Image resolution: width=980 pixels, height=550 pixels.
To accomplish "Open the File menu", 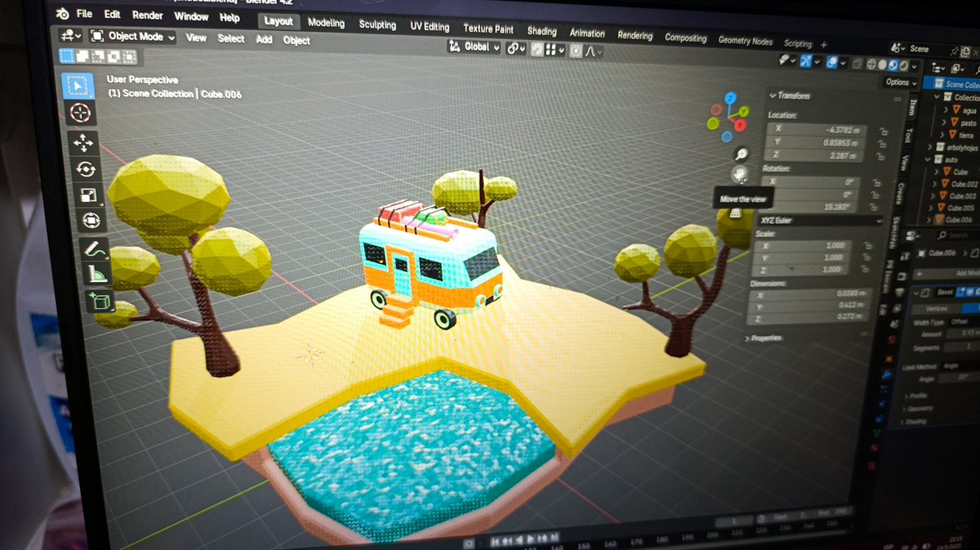I will [84, 14].
